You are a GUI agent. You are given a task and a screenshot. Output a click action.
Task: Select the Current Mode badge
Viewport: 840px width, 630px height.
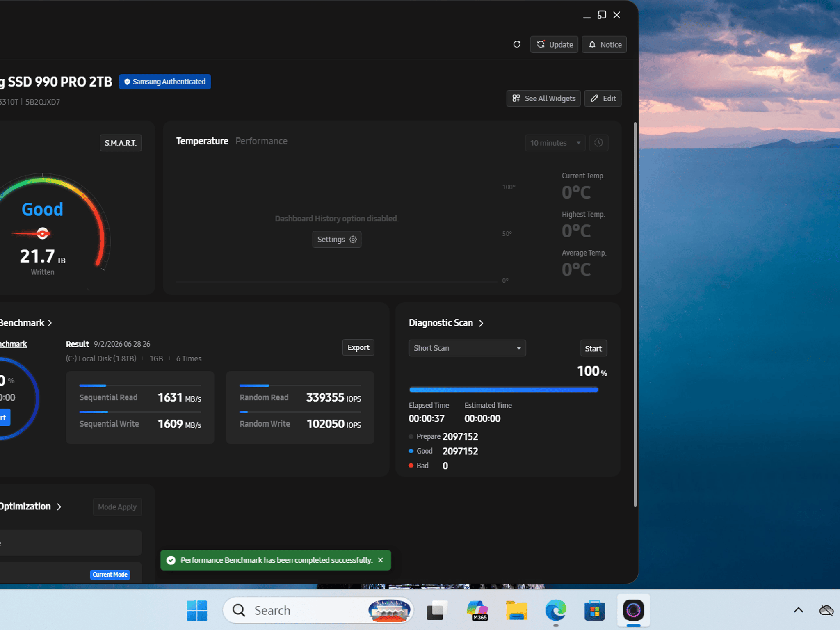tap(110, 575)
